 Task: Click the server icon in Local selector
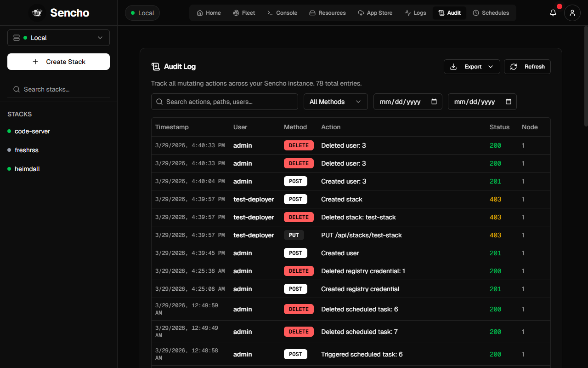point(17,38)
